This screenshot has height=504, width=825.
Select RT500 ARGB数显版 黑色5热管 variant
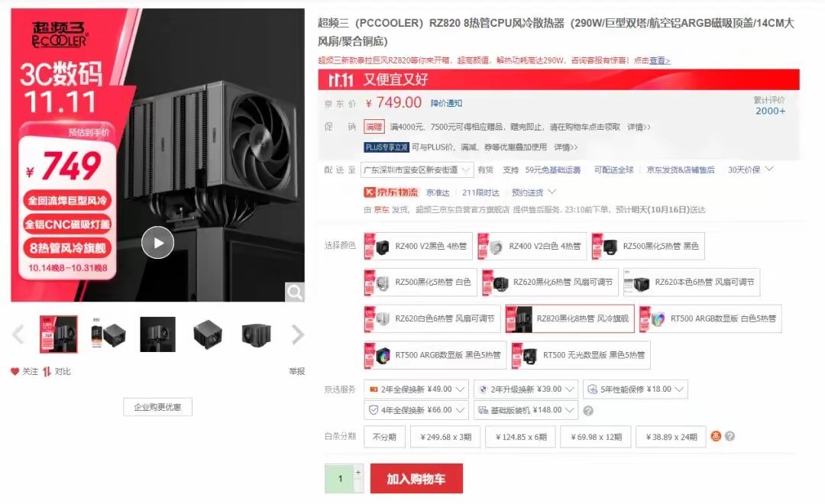click(435, 355)
